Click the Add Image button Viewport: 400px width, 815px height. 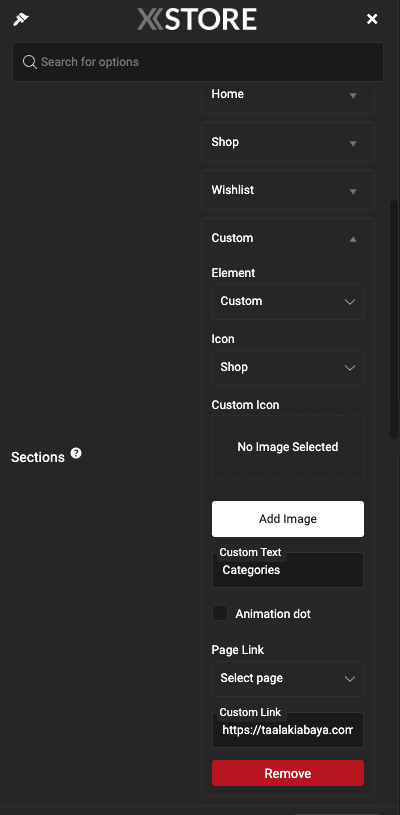pyautogui.click(x=288, y=519)
